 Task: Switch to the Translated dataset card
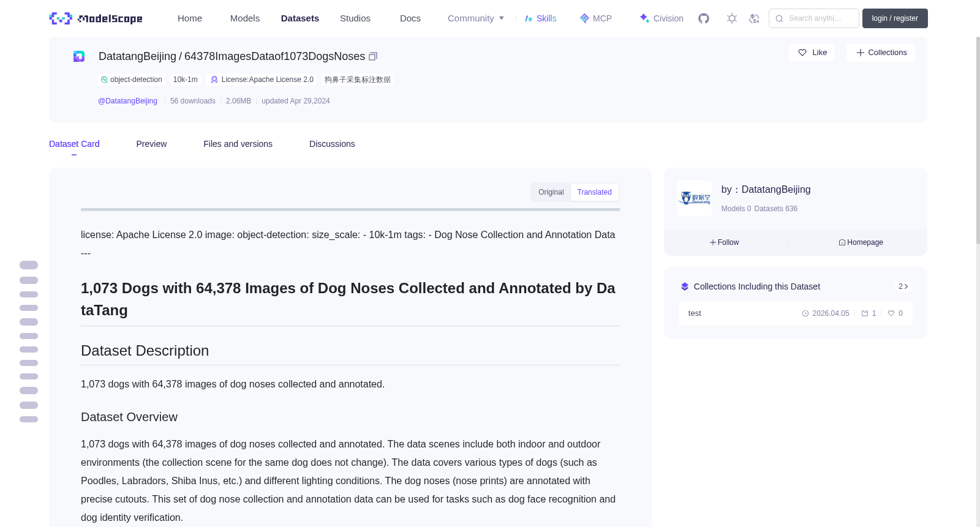(595, 192)
